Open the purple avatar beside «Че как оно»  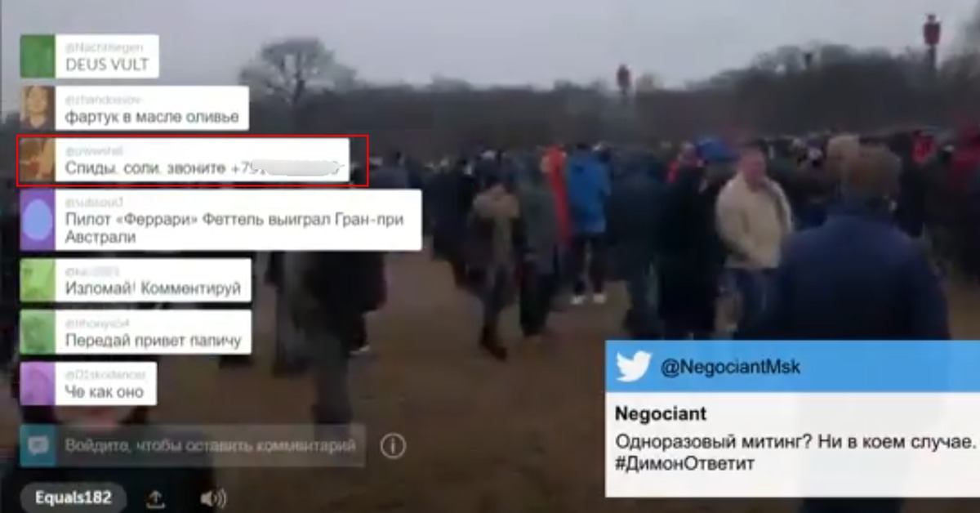point(38,383)
